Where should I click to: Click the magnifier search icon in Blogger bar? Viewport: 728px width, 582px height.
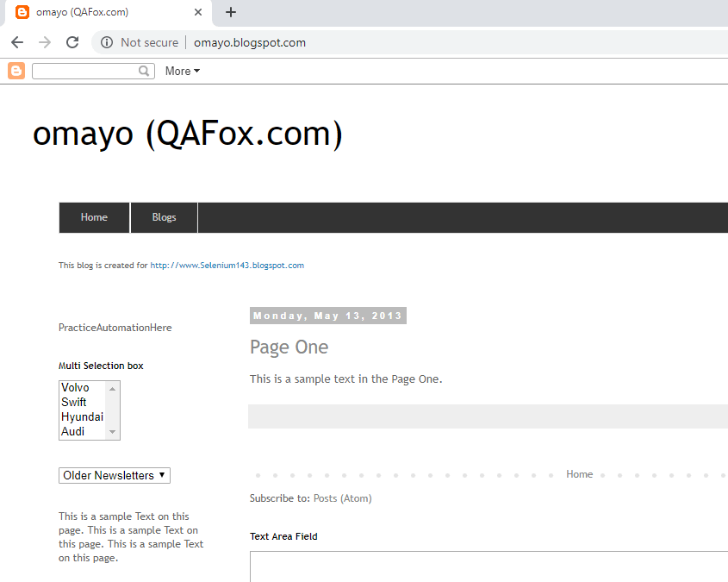pyautogui.click(x=144, y=71)
